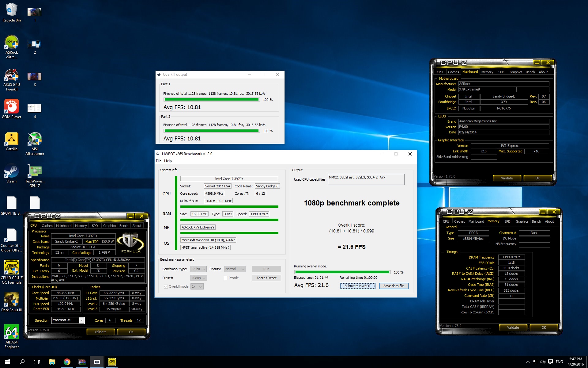Click ENG language indicator in tray
588x368 pixels.
pyautogui.click(x=559, y=362)
